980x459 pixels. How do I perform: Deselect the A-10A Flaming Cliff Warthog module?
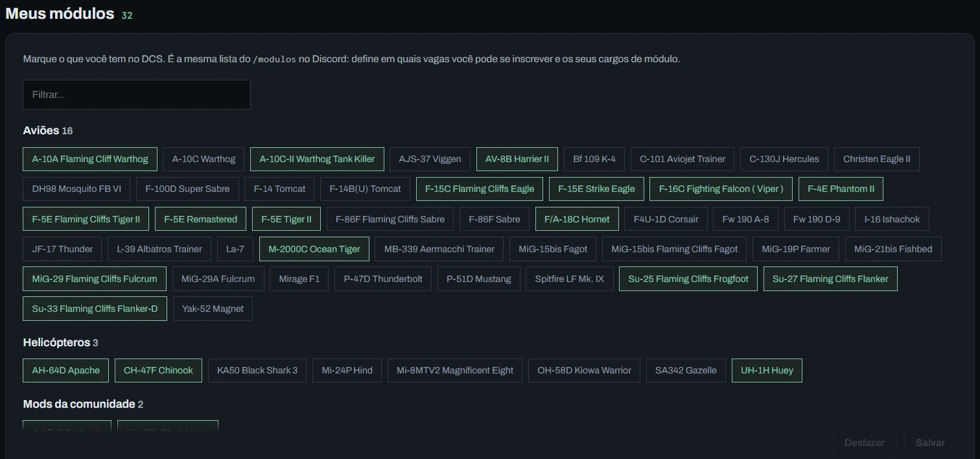[90, 159]
